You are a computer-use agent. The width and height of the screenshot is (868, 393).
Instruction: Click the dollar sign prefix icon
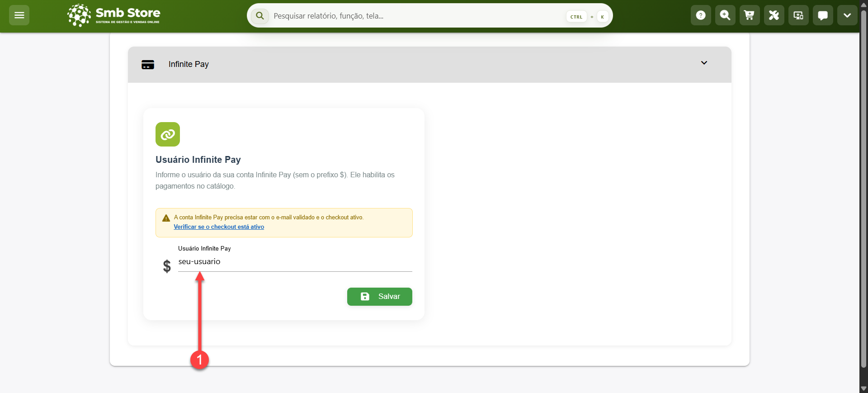coord(167,266)
